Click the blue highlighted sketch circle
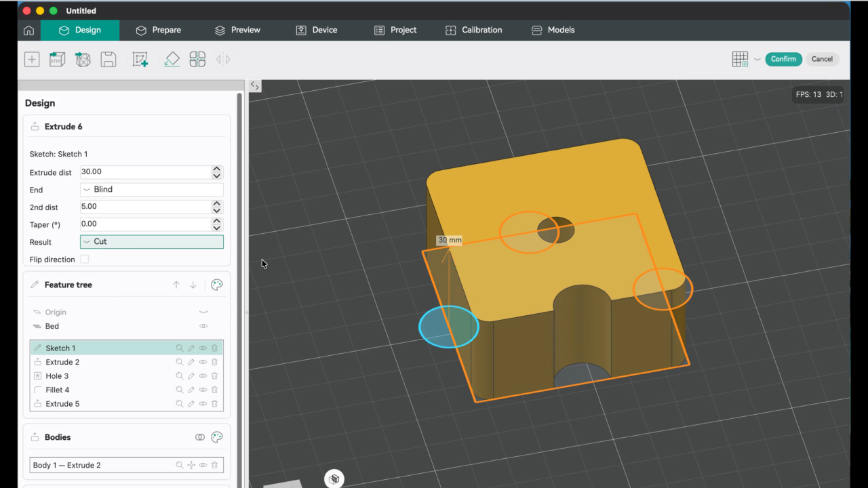868x488 pixels. click(x=449, y=327)
